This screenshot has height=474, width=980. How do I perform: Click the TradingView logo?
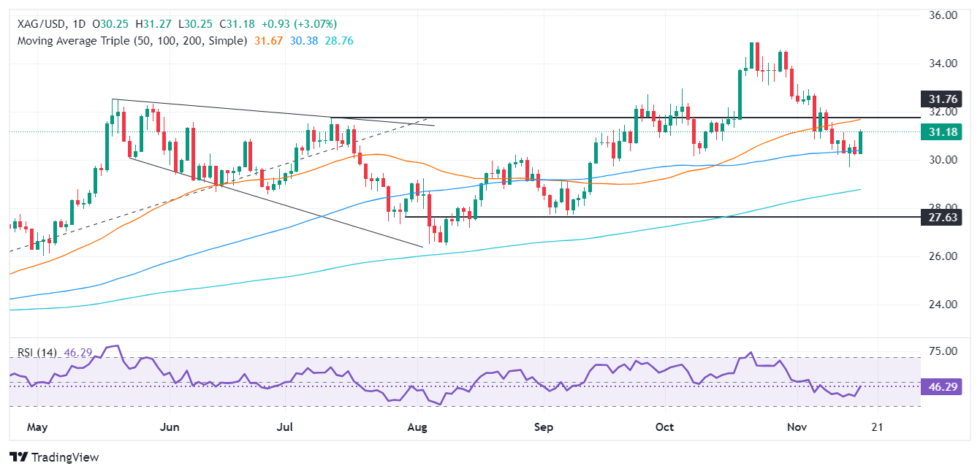pos(55,457)
